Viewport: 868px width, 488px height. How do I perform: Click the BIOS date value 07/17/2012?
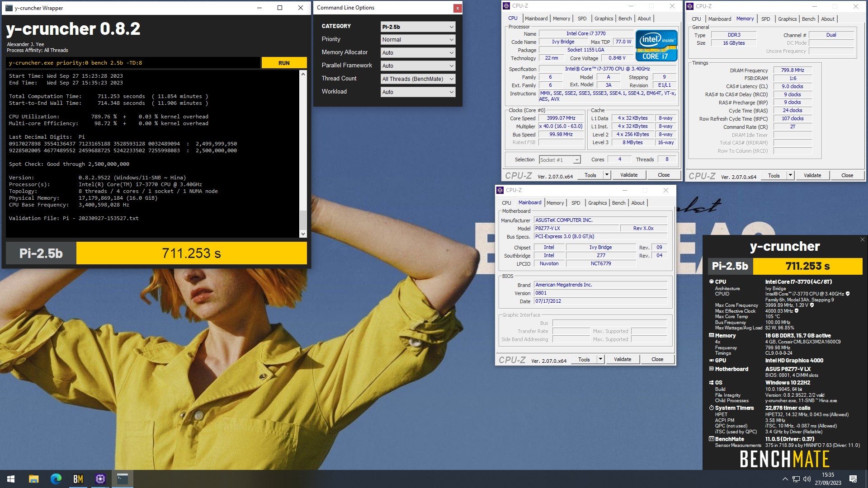coord(600,301)
